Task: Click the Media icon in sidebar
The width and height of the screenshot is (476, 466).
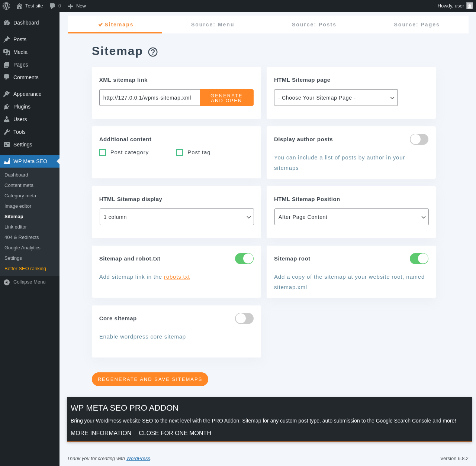Action: [7, 52]
